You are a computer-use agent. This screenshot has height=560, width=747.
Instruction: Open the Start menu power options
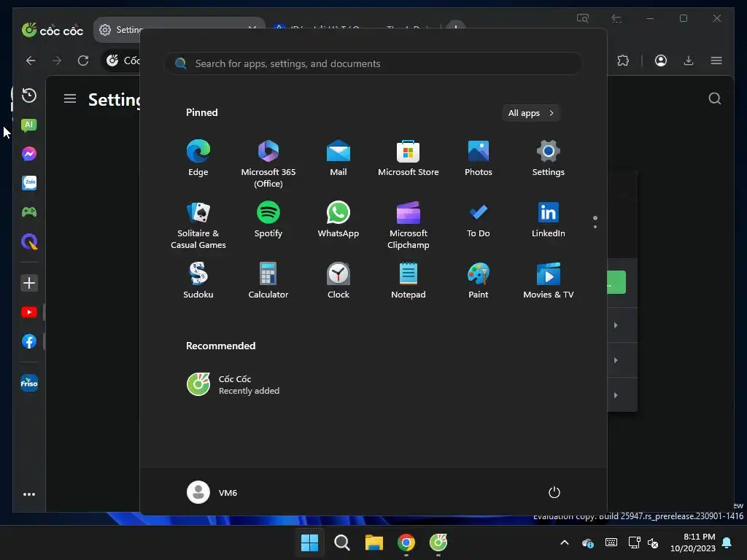(x=554, y=492)
